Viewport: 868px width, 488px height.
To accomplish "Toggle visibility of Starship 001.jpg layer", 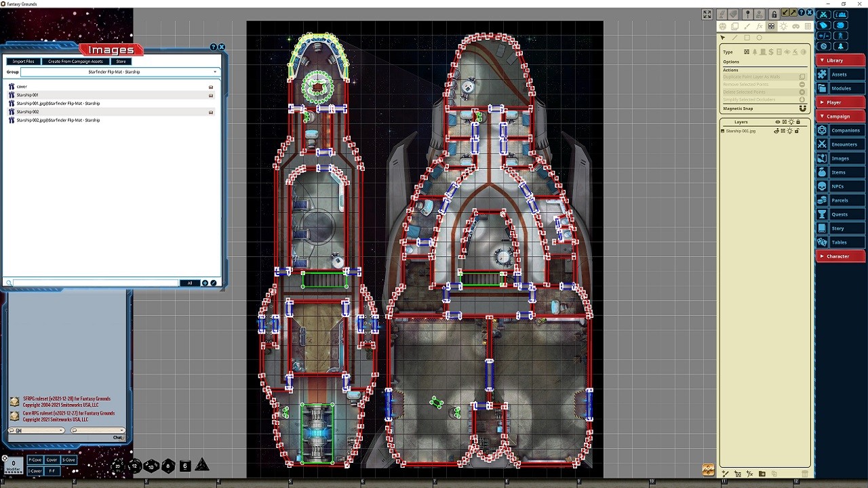I will click(776, 131).
